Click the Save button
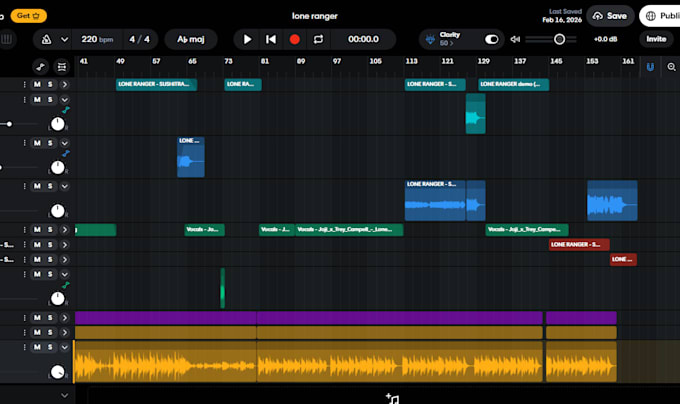Screen dimensions: 680x404 [610, 16]
